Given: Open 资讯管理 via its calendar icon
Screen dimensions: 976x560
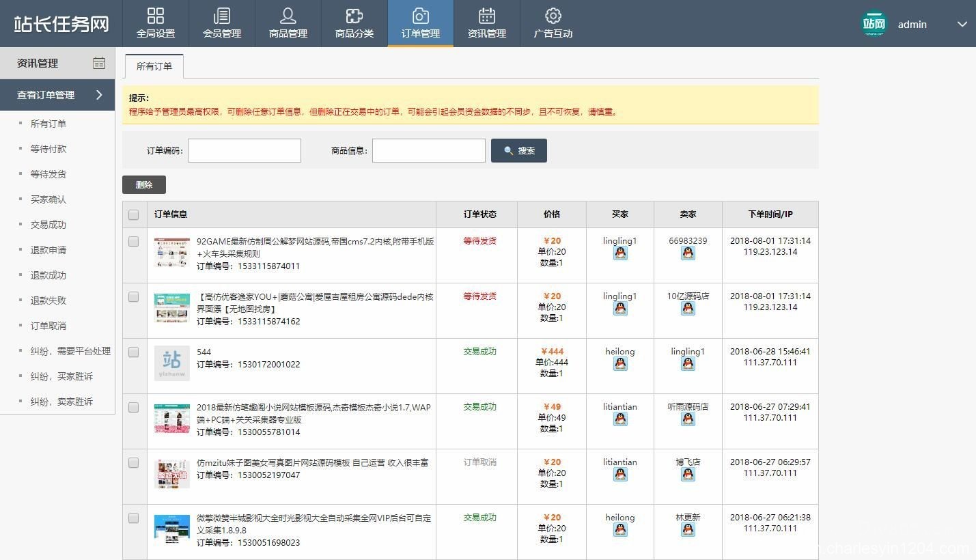Looking at the screenshot, I should (487, 15).
